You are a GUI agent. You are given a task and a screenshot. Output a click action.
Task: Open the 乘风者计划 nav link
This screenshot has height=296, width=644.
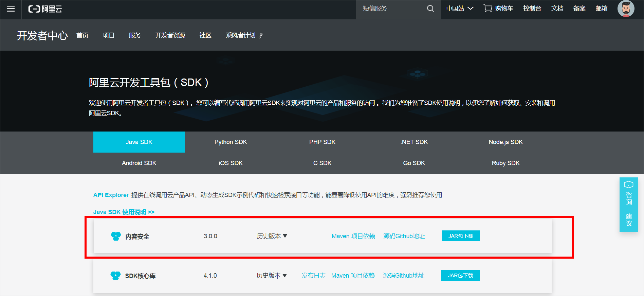[x=241, y=35]
